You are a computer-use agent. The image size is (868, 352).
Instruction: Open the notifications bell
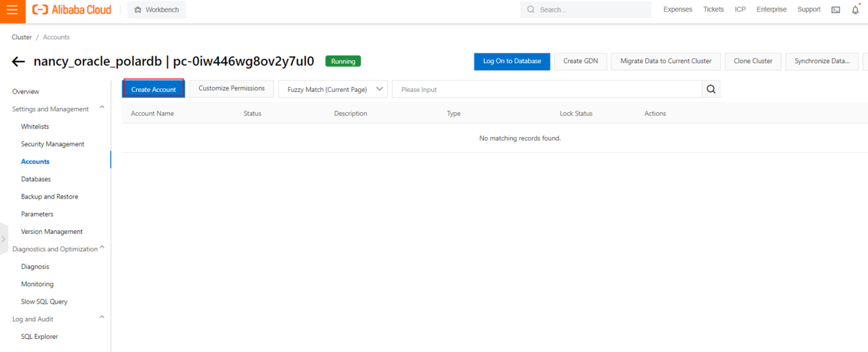pyautogui.click(x=856, y=10)
